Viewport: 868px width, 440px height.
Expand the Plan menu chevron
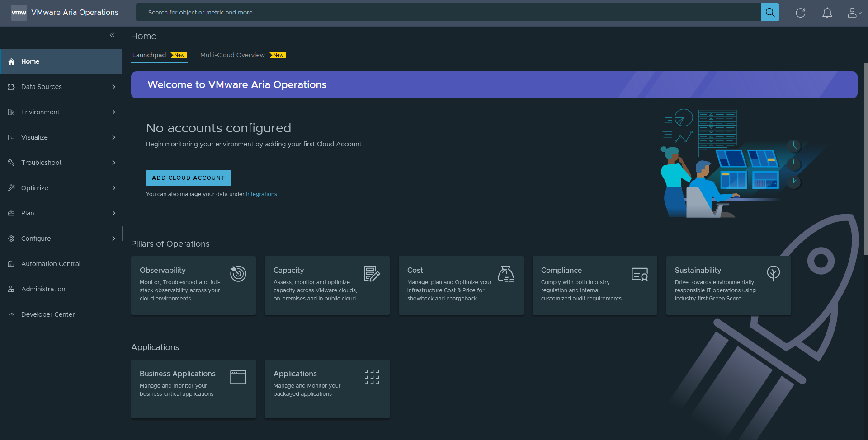click(114, 213)
